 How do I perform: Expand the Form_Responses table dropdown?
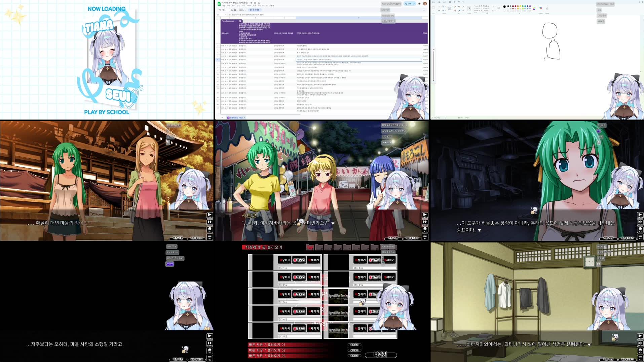tap(236, 21)
